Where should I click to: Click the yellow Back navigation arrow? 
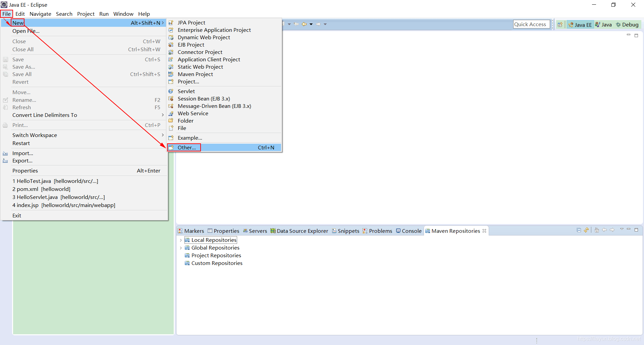304,24
